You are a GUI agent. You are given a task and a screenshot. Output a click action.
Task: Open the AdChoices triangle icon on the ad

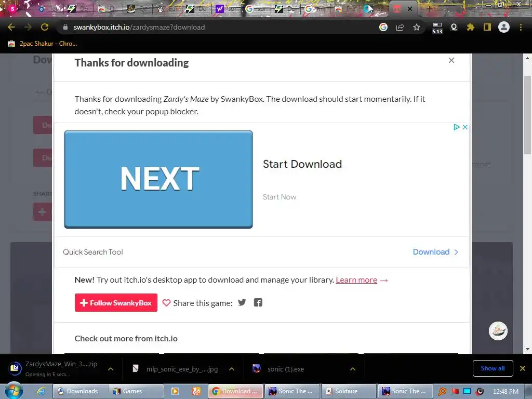click(x=457, y=127)
